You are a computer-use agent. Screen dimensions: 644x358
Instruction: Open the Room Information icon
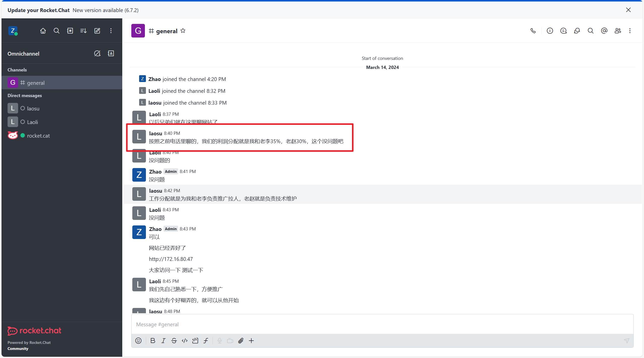tap(550, 31)
